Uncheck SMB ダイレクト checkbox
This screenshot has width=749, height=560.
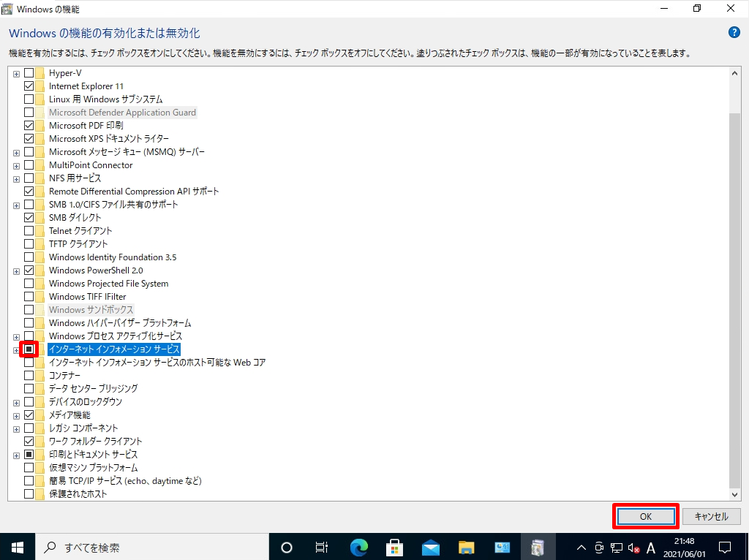tap(29, 218)
